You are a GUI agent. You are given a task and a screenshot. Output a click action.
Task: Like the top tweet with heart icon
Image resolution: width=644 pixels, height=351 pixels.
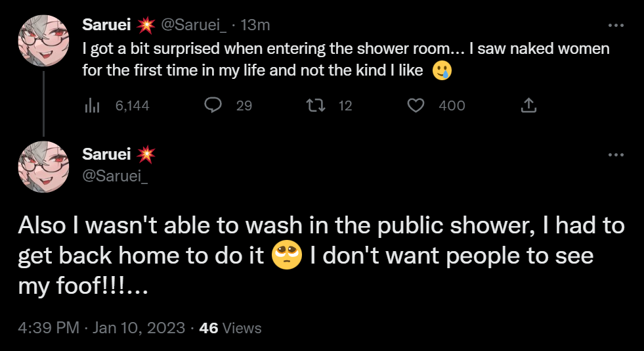point(416,105)
